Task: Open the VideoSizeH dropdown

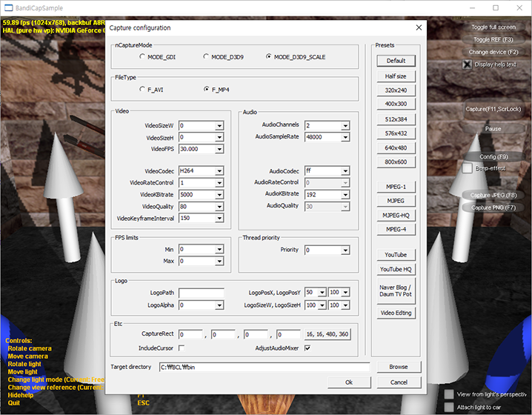Action: (x=219, y=137)
